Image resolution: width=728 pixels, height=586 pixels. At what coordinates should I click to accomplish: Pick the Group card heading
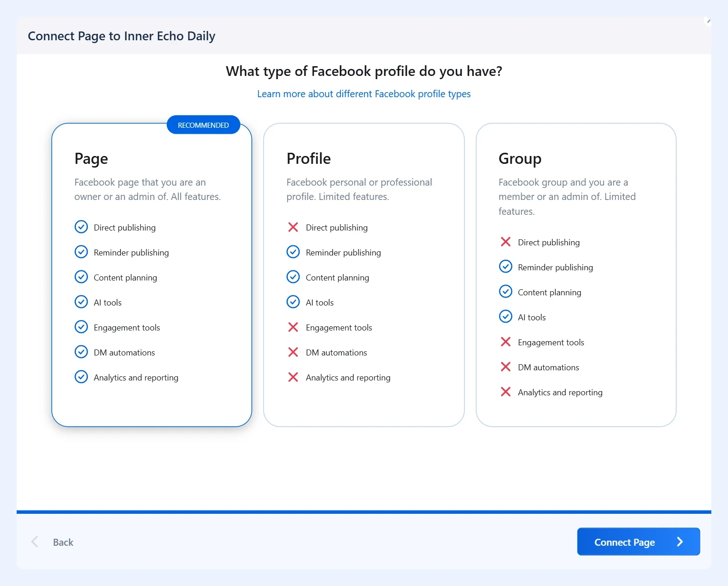point(520,159)
